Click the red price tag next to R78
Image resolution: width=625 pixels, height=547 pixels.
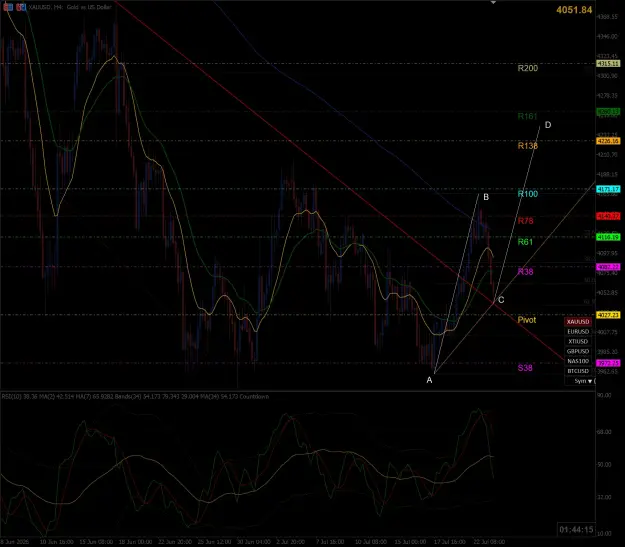click(x=608, y=216)
